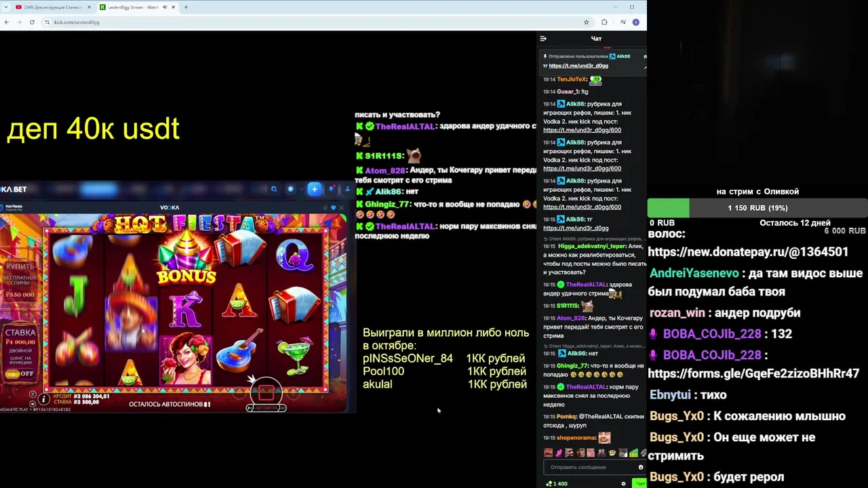Stop autospin with the red stop button
The image size is (868, 488).
(266, 392)
